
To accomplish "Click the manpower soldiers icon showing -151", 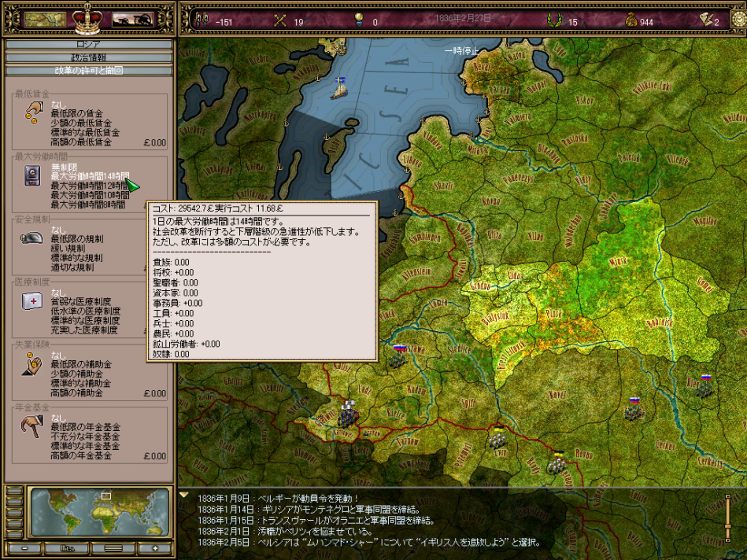I will click(202, 20).
